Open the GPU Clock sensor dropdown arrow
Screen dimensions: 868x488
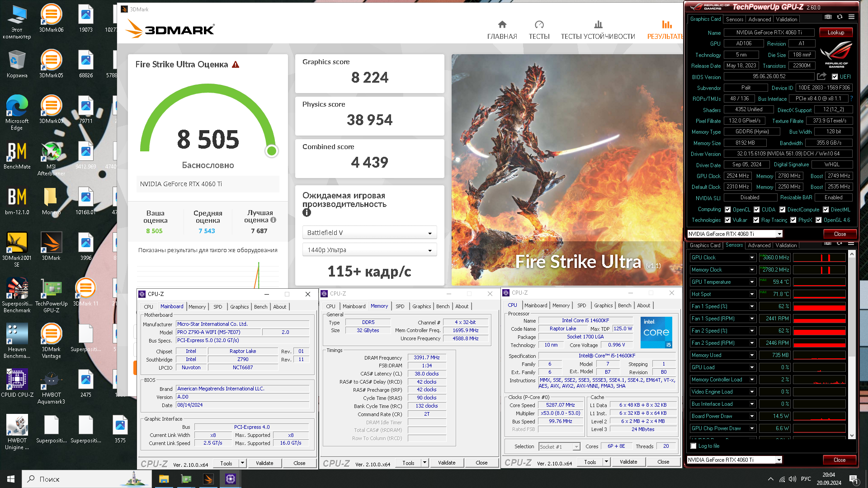(752, 258)
